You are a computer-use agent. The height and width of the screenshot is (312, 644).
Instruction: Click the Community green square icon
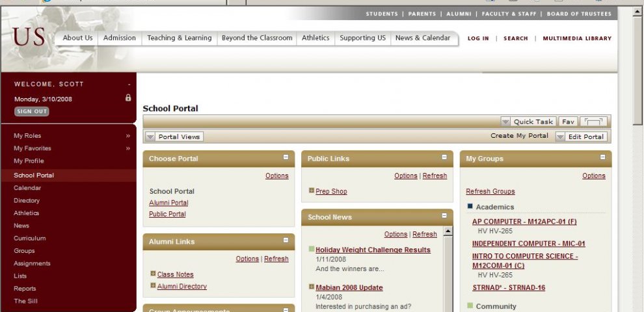coord(470,305)
